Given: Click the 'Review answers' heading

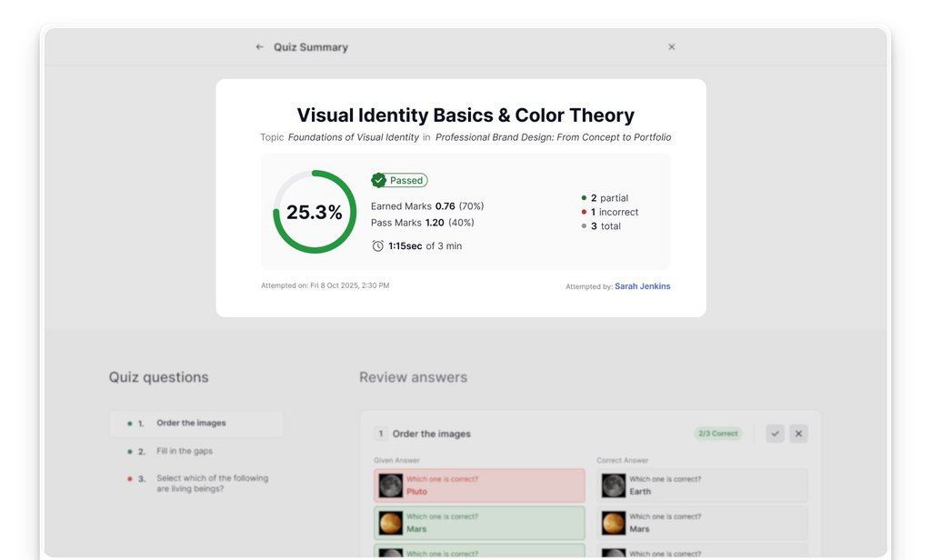Looking at the screenshot, I should 414,377.
